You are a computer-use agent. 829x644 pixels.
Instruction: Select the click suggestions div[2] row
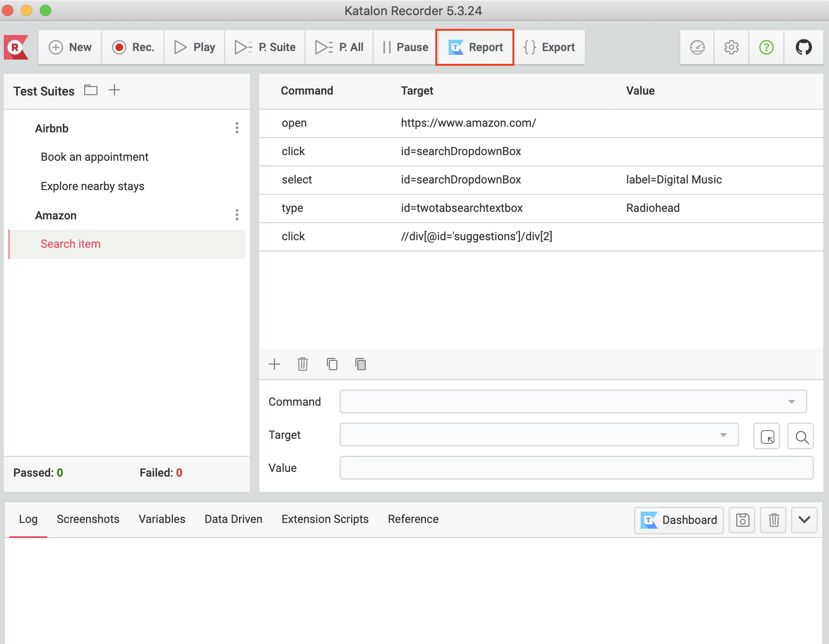point(541,236)
